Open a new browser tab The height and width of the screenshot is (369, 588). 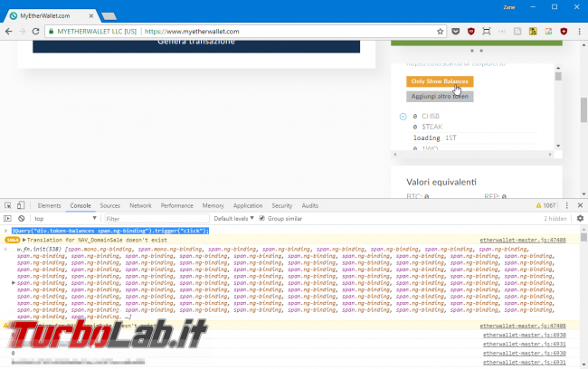(x=109, y=16)
